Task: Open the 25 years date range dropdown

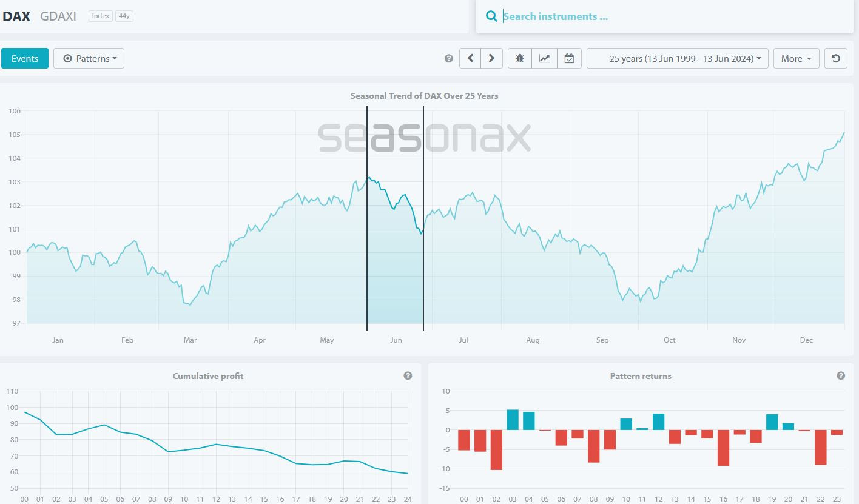Action: click(x=678, y=58)
